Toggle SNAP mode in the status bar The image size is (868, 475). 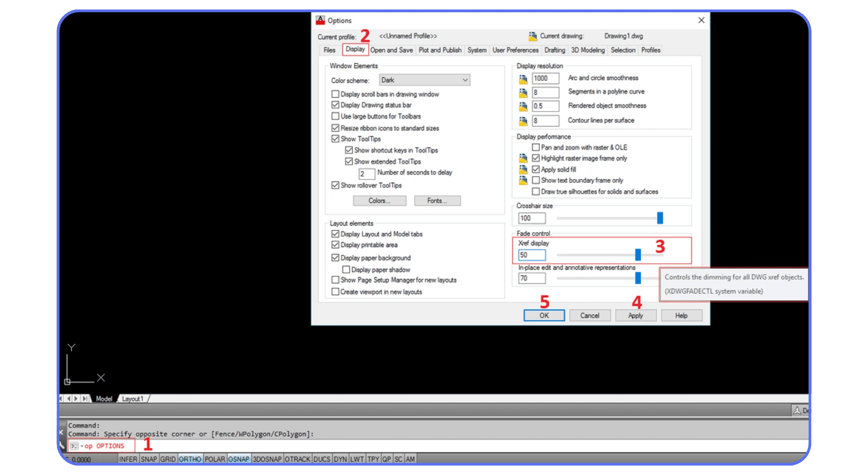tap(149, 459)
